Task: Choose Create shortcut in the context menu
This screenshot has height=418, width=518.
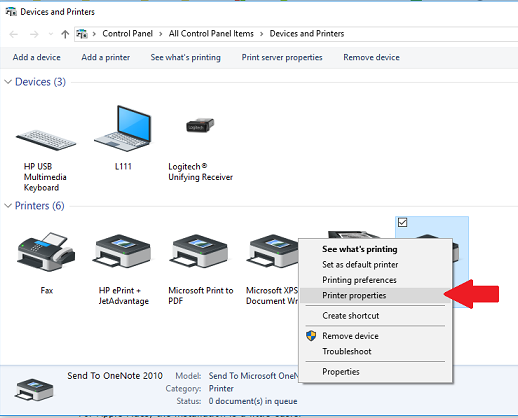Action: (x=375, y=316)
